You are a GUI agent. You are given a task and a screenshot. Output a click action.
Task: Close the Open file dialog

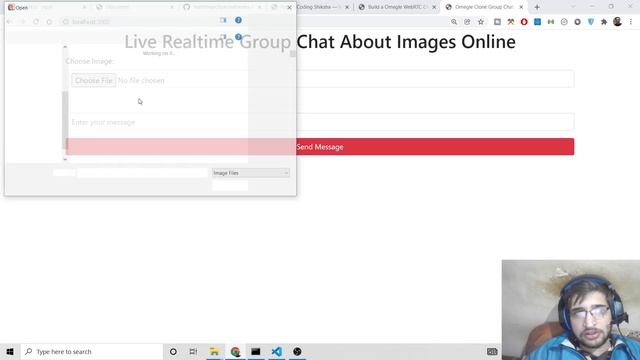pos(289,7)
